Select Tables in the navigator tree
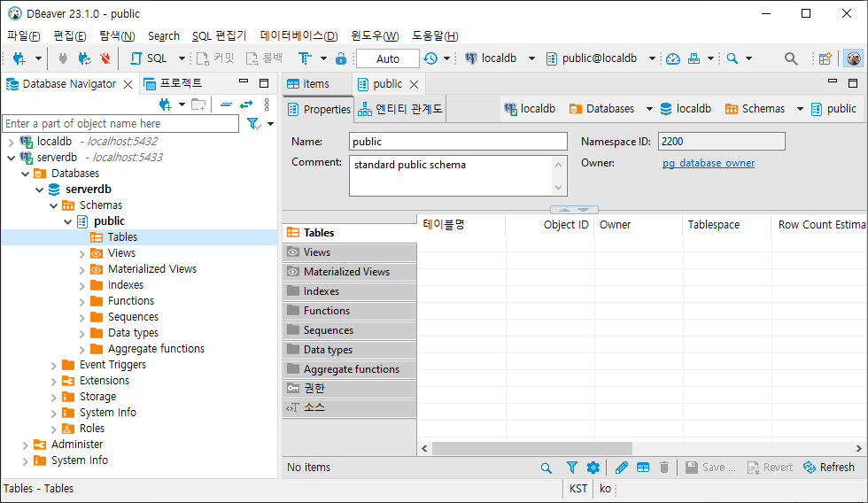 click(x=122, y=236)
